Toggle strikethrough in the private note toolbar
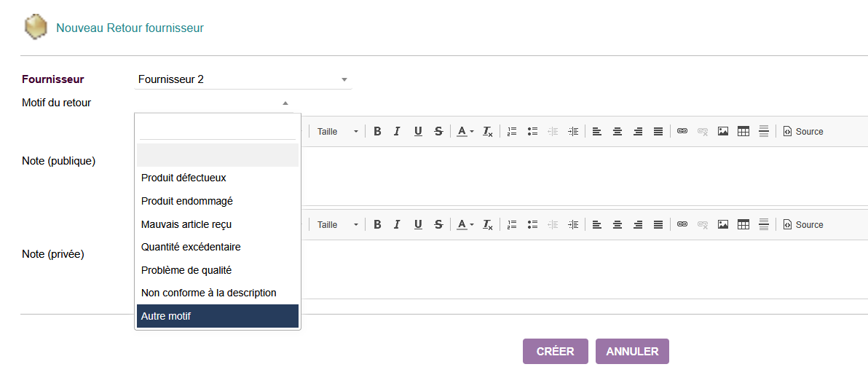 pos(438,225)
